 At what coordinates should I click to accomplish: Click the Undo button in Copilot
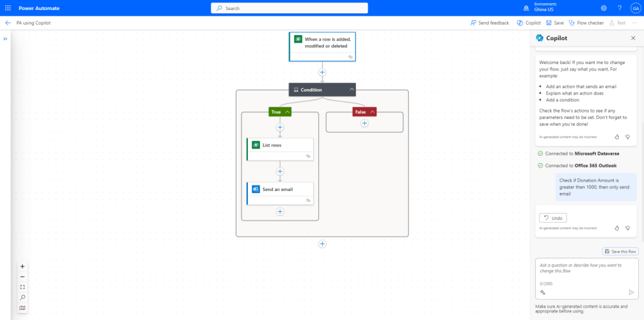(553, 218)
